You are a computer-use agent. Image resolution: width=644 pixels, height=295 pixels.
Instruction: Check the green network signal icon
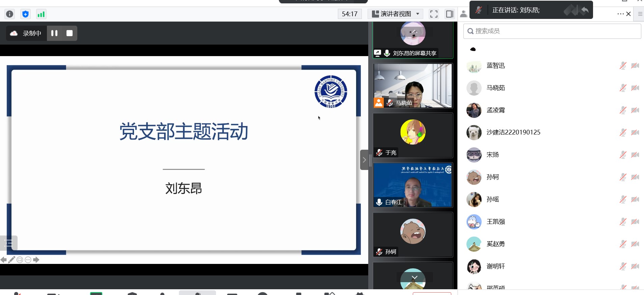pyautogui.click(x=41, y=14)
